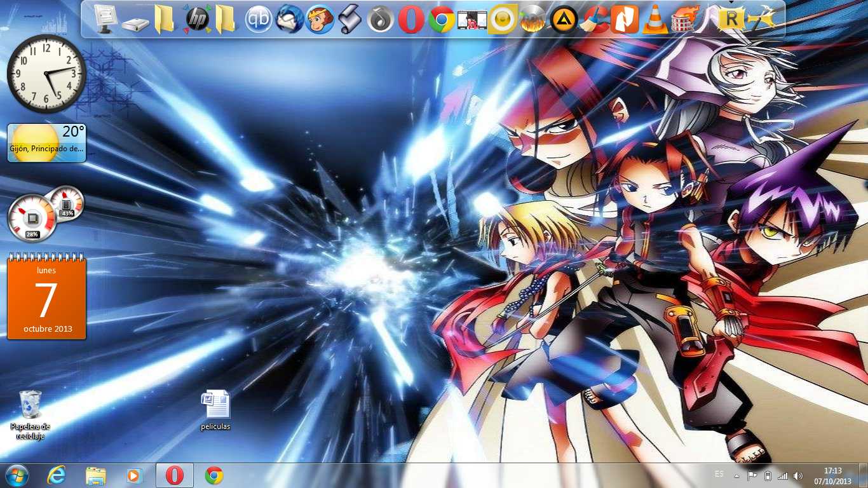The image size is (868, 488).
Task: Open the Papelera de reciclaje desktop icon
Action: [x=31, y=416]
